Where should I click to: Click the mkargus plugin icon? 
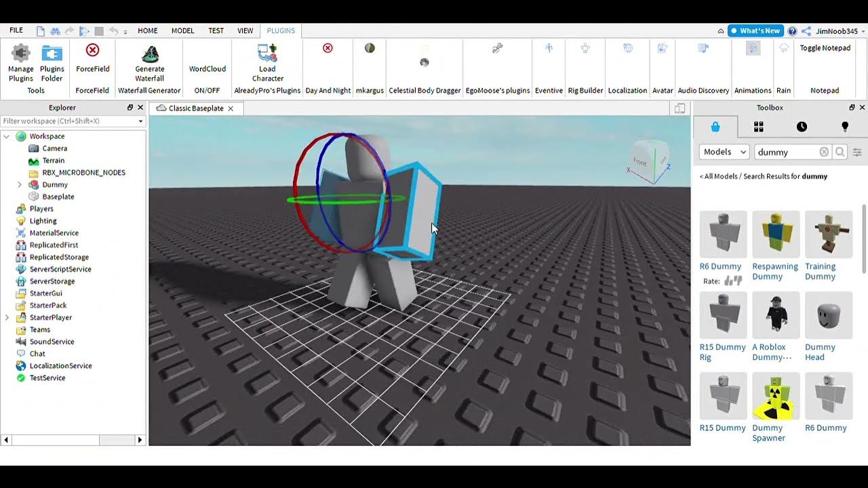[x=370, y=48]
